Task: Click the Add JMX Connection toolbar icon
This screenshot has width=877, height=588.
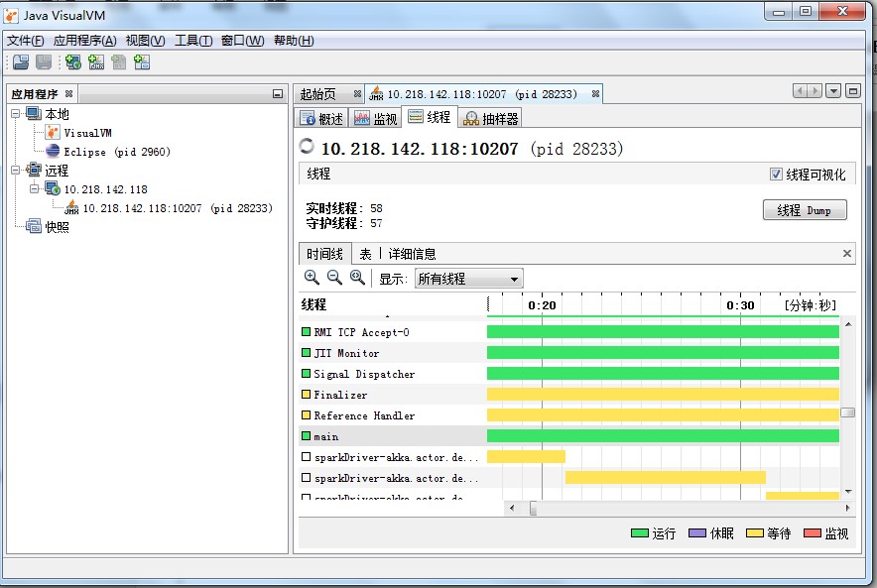Action: [96, 62]
